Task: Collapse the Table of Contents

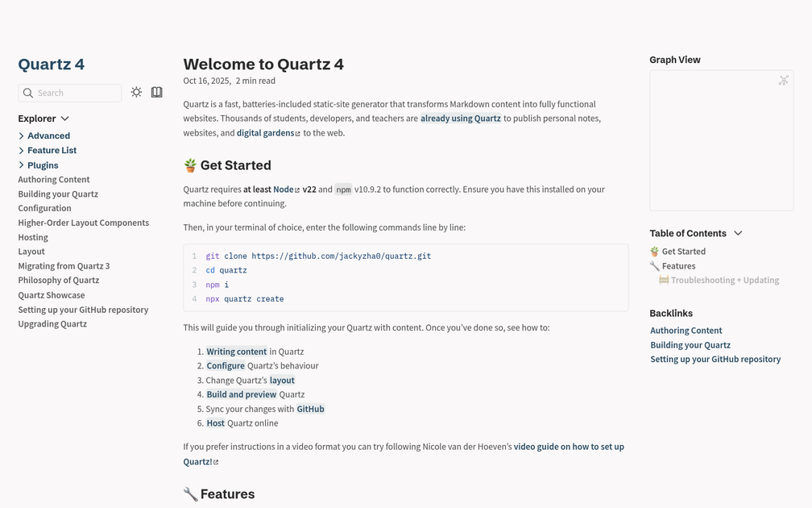Action: pyautogui.click(x=738, y=233)
